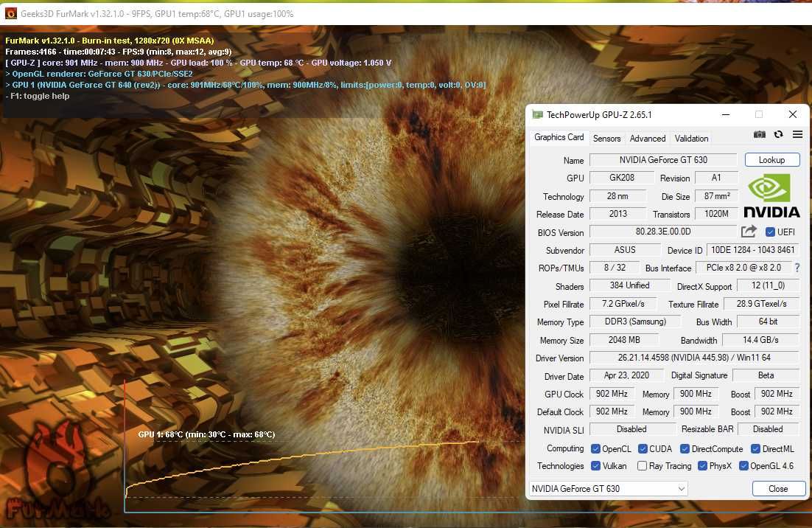Click the FurMark Frames and FPS stats line
Screen dimensions: 812x528
tap(119, 52)
